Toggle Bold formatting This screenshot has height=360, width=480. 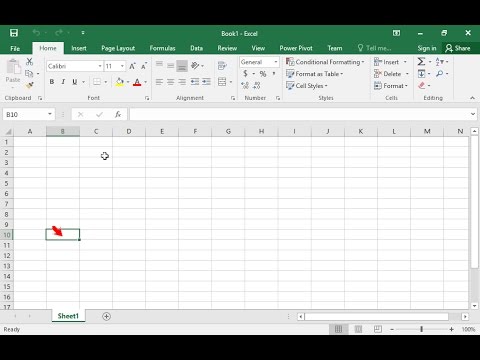pyautogui.click(x=52, y=82)
